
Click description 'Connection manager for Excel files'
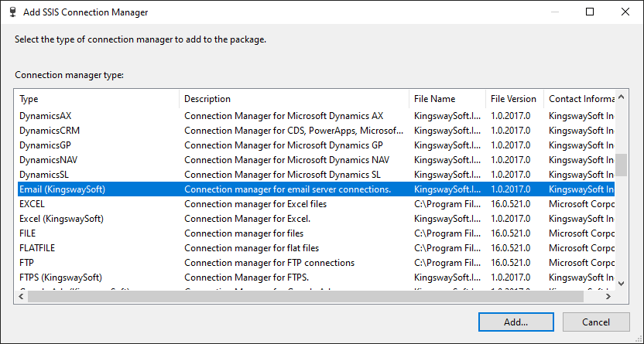coord(255,204)
